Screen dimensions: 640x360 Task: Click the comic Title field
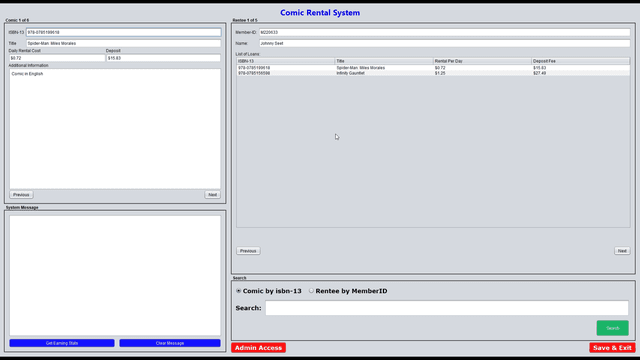pos(124,43)
